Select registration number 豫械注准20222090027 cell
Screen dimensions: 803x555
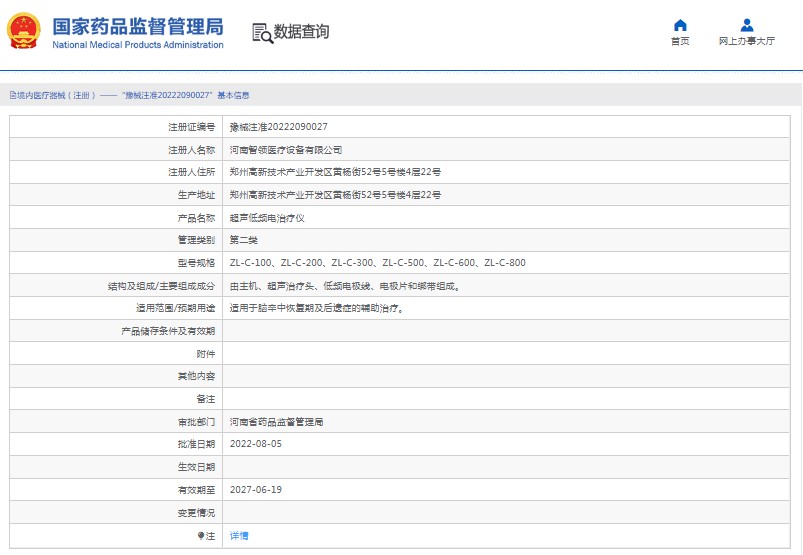click(279, 127)
